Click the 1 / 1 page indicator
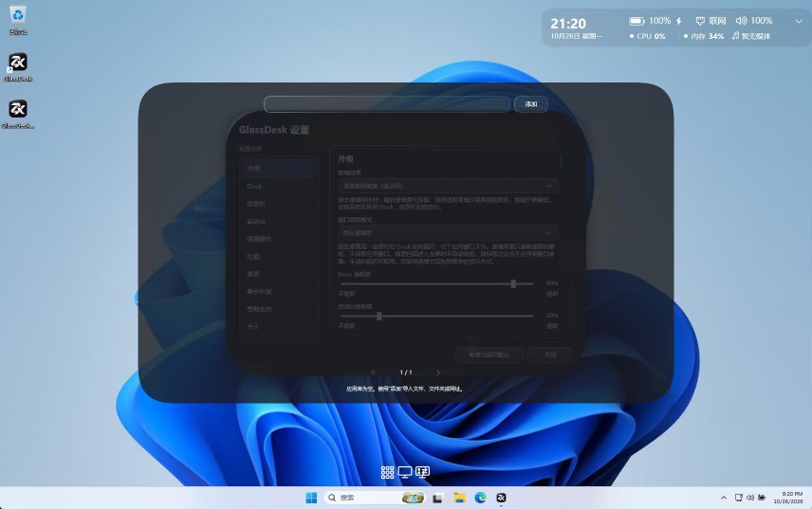This screenshot has height=509, width=812. 406,373
